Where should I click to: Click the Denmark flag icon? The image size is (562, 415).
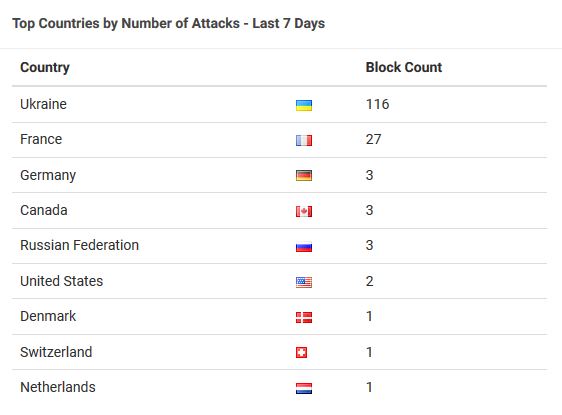[304, 318]
